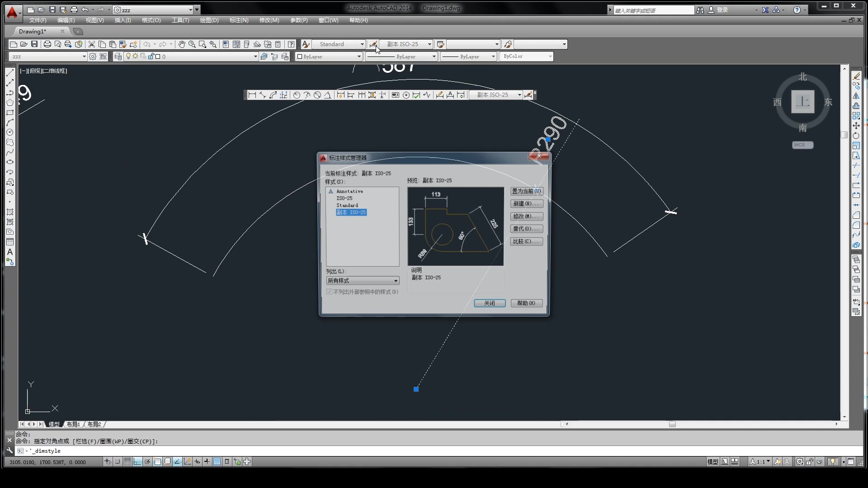Click the 关闭 button in dialog
The width and height of the screenshot is (868, 488).
(x=490, y=303)
